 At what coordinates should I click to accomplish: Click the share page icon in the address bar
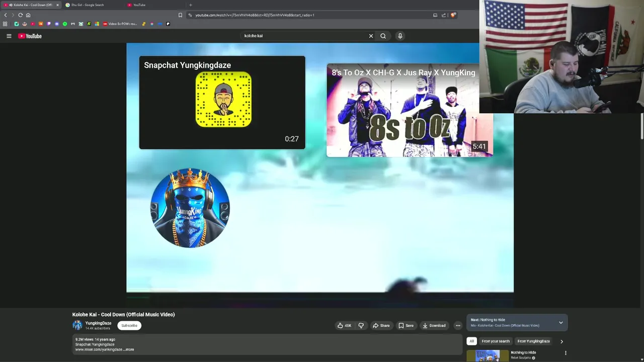[x=444, y=15]
